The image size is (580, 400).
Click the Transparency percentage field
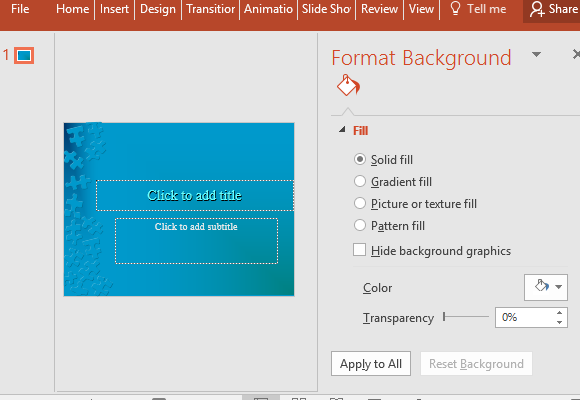pyautogui.click(x=525, y=317)
